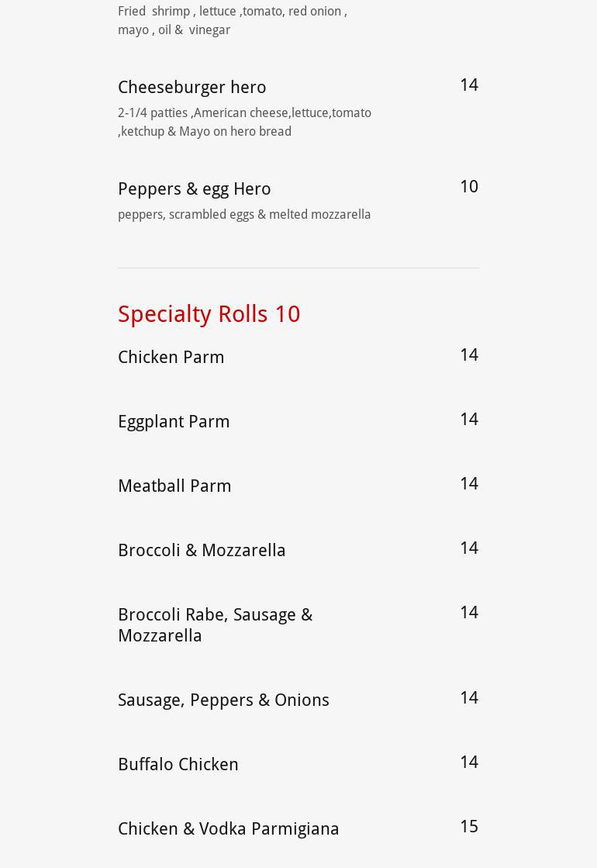The width and height of the screenshot is (597, 868).
Task: Click the price beside Eggplant Parm
Action: click(x=468, y=419)
